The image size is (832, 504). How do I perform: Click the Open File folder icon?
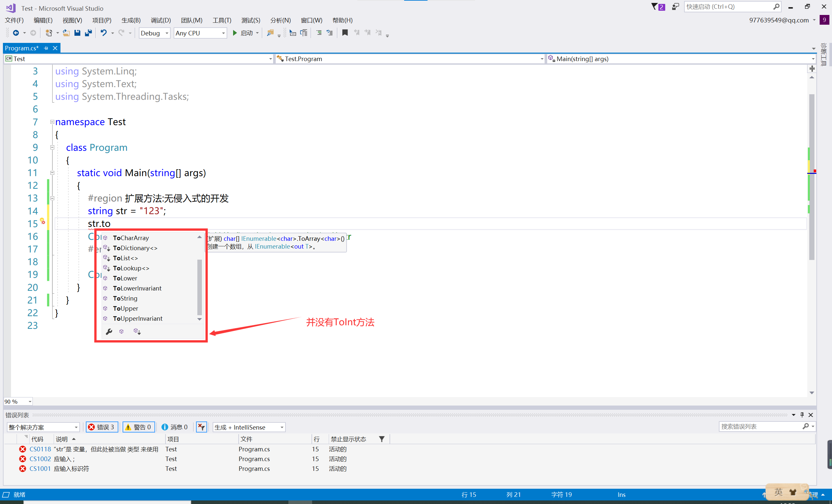pos(66,33)
